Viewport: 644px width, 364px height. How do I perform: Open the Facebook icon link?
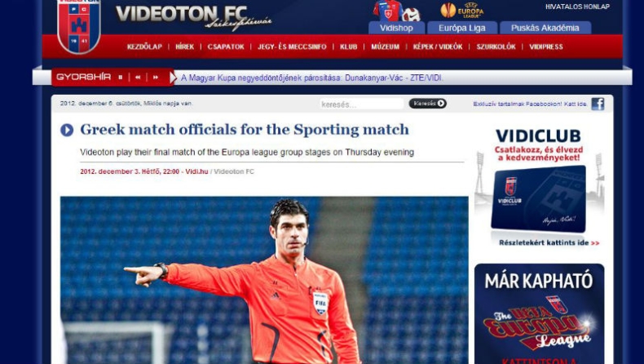coord(598,104)
